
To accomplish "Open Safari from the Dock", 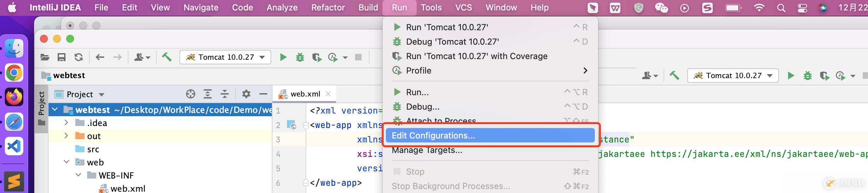I will (x=14, y=122).
